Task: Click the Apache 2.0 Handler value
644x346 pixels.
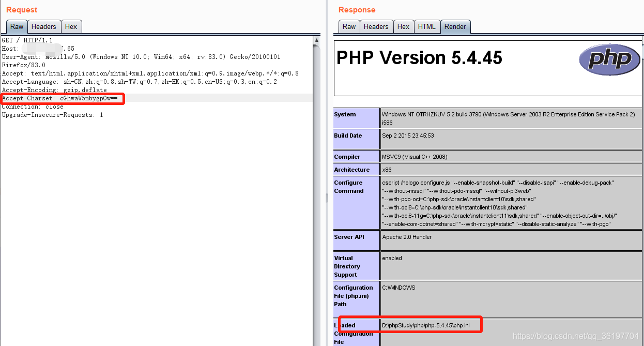Action: tap(407, 237)
